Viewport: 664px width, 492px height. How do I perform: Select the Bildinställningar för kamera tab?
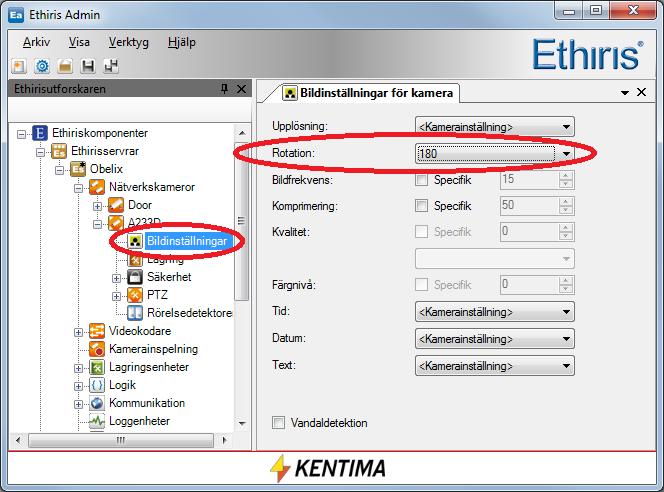pyautogui.click(x=368, y=93)
